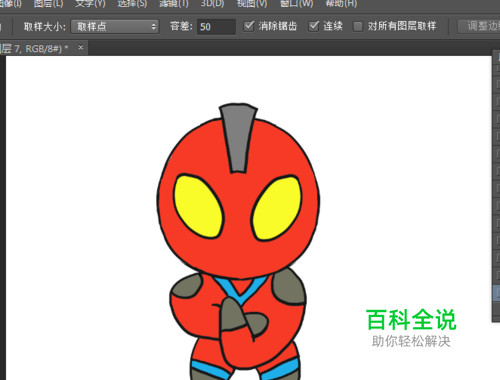
Task: Enable the 对所有图层取样 checkbox
Action: point(358,26)
